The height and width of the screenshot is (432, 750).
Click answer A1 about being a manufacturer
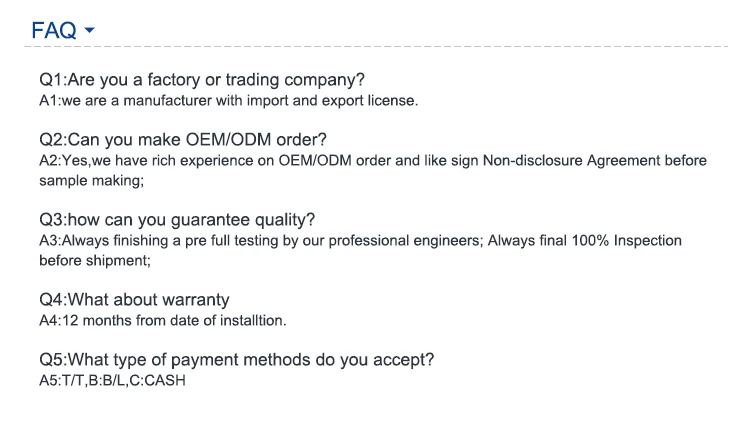(x=228, y=100)
